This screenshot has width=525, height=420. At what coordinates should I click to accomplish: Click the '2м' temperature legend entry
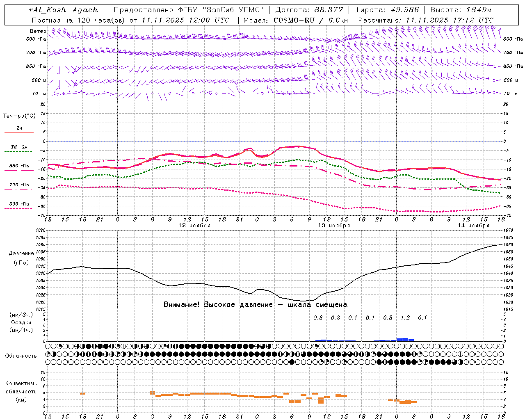point(19,128)
